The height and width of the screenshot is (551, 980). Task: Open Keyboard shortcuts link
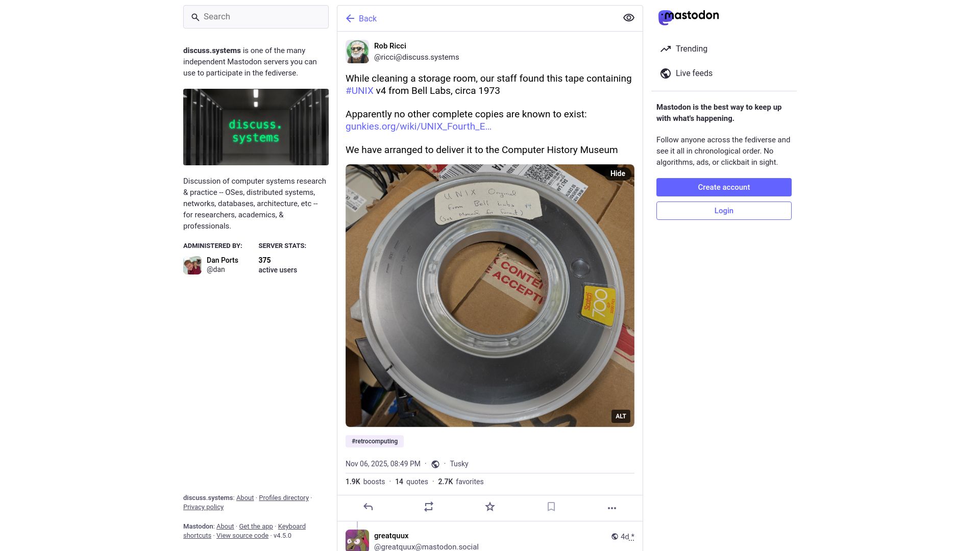click(292, 527)
